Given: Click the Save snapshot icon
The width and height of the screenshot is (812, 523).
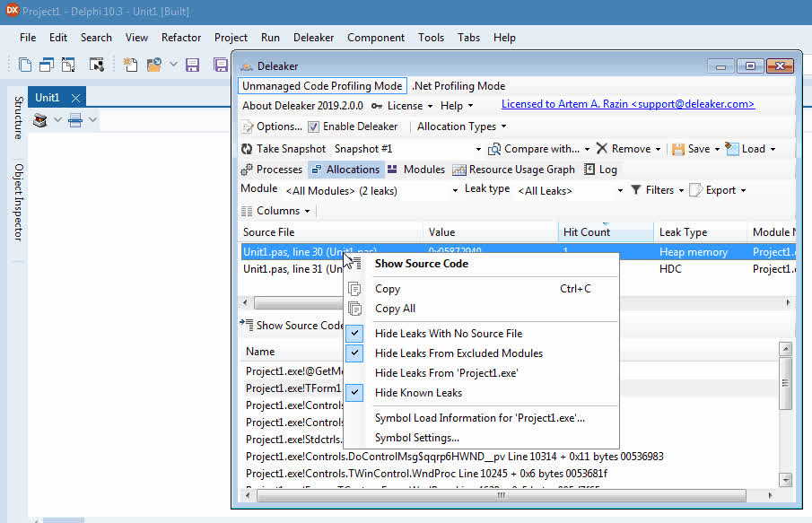Looking at the screenshot, I should click(678, 149).
